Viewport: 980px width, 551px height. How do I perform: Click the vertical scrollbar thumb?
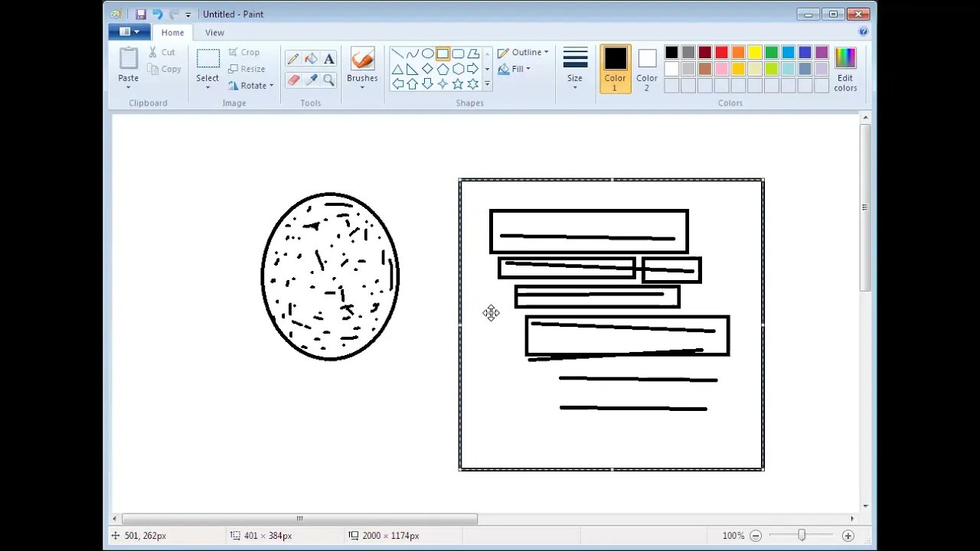865,207
